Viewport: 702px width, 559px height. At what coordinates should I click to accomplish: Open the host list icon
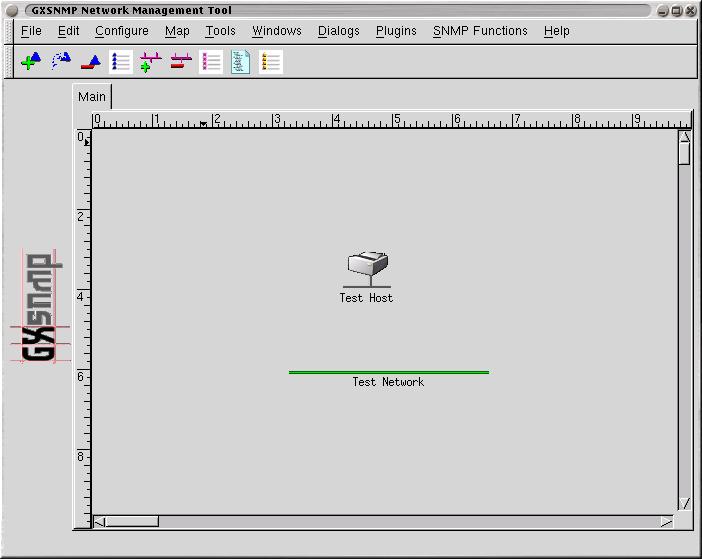(x=121, y=62)
